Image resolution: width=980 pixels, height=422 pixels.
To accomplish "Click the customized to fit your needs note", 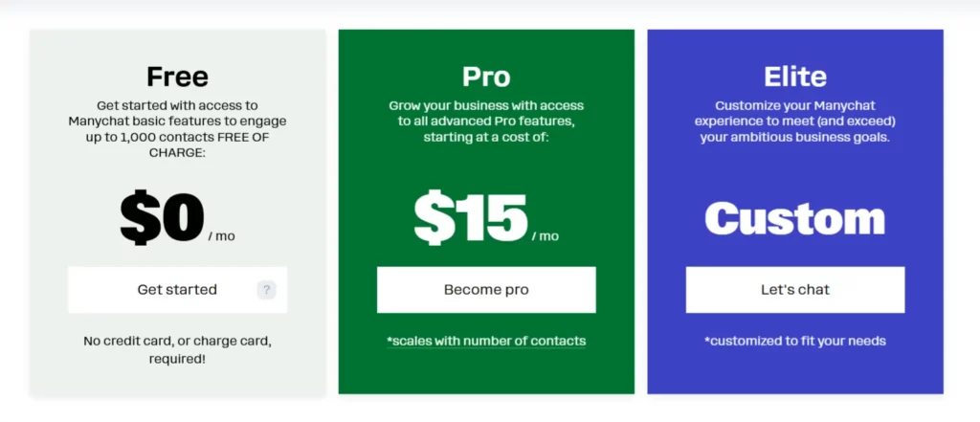I will (x=794, y=341).
